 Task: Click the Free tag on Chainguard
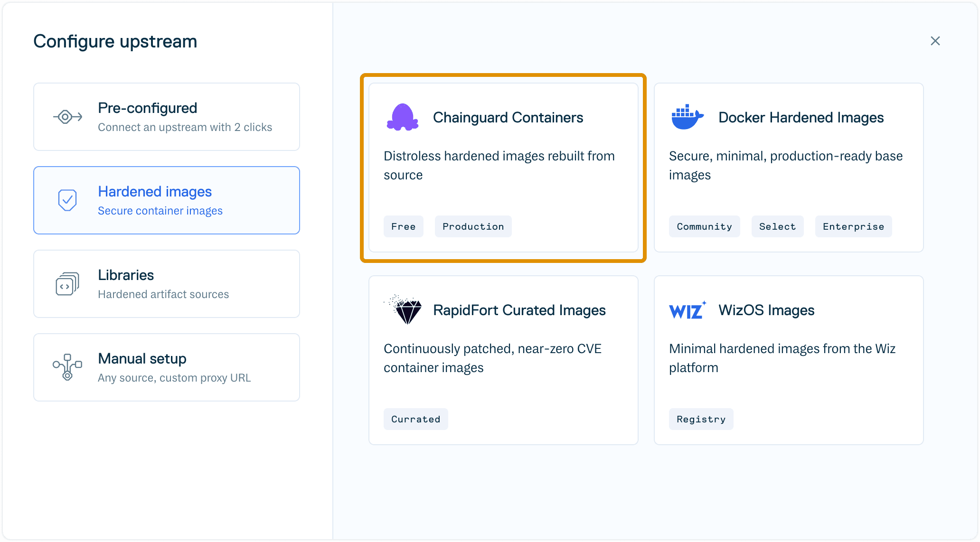tap(404, 226)
